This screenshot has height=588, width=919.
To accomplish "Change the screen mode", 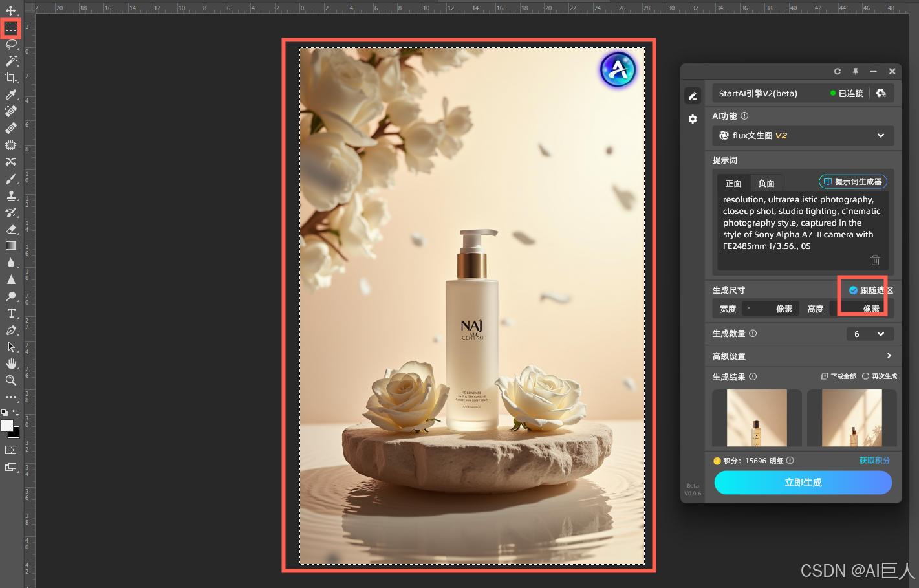I will click(x=11, y=467).
